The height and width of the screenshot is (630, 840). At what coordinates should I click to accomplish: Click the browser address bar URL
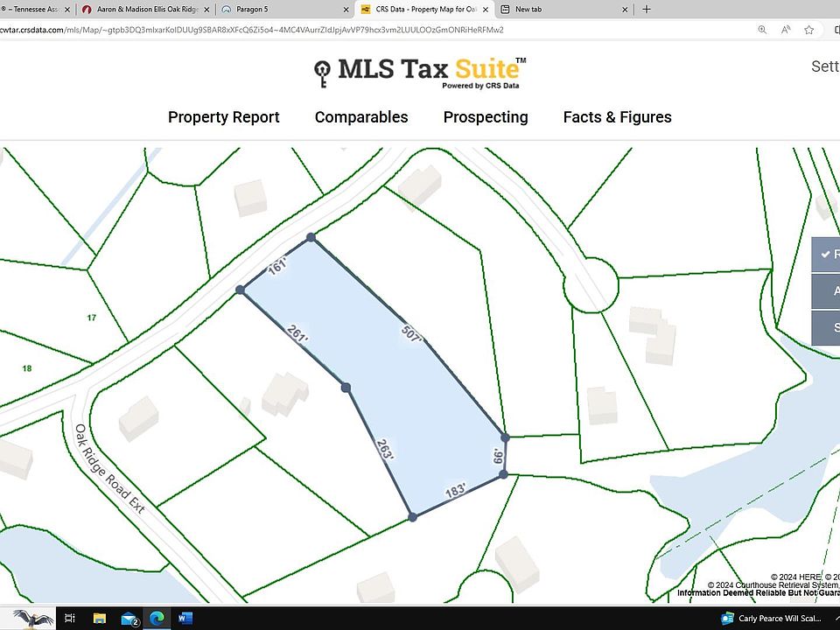point(252,30)
